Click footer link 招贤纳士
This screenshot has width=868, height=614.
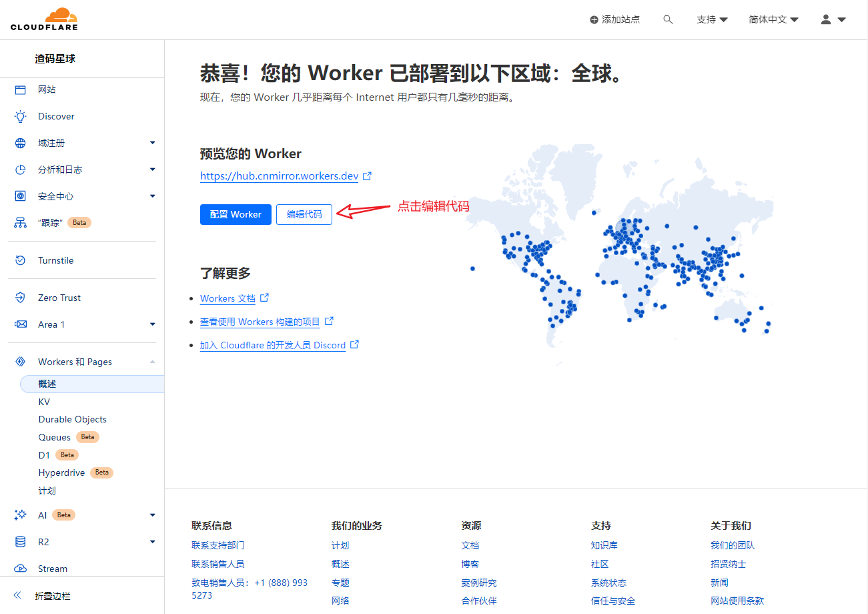pyautogui.click(x=729, y=564)
